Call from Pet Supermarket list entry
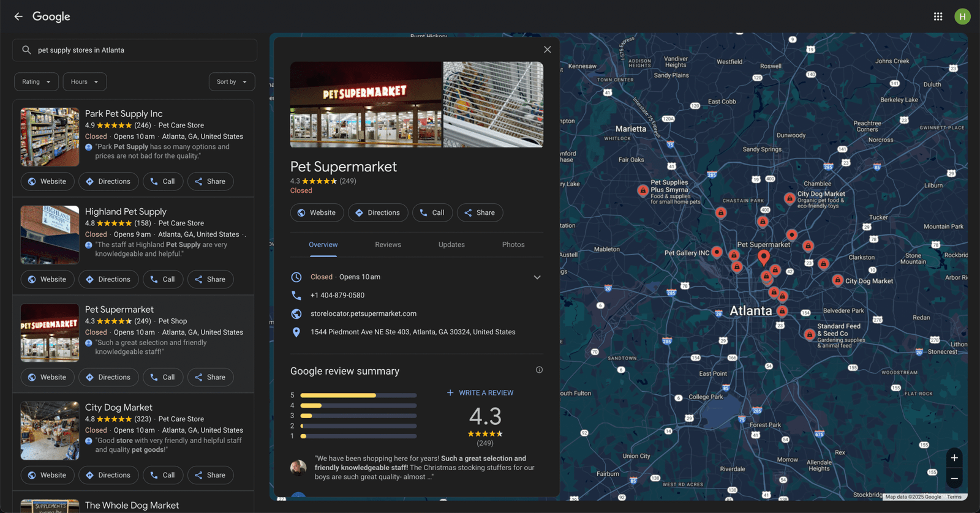Image resolution: width=980 pixels, height=513 pixels. click(x=163, y=378)
